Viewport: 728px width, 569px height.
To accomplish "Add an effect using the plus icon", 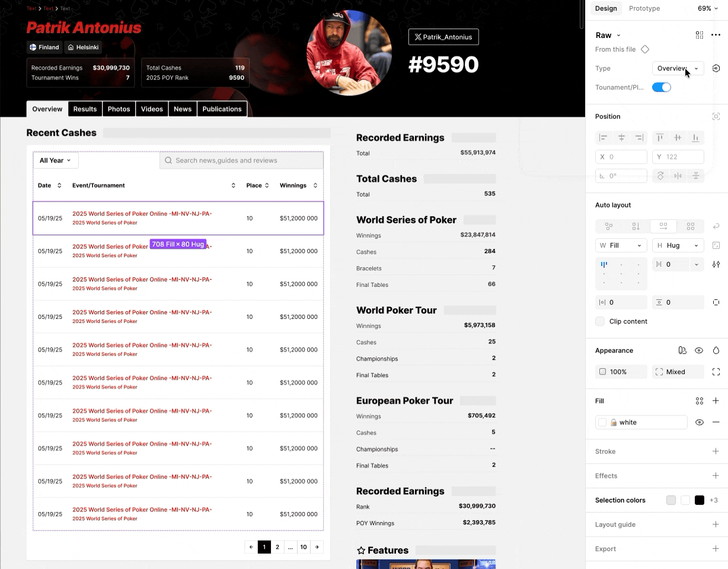I will click(716, 475).
